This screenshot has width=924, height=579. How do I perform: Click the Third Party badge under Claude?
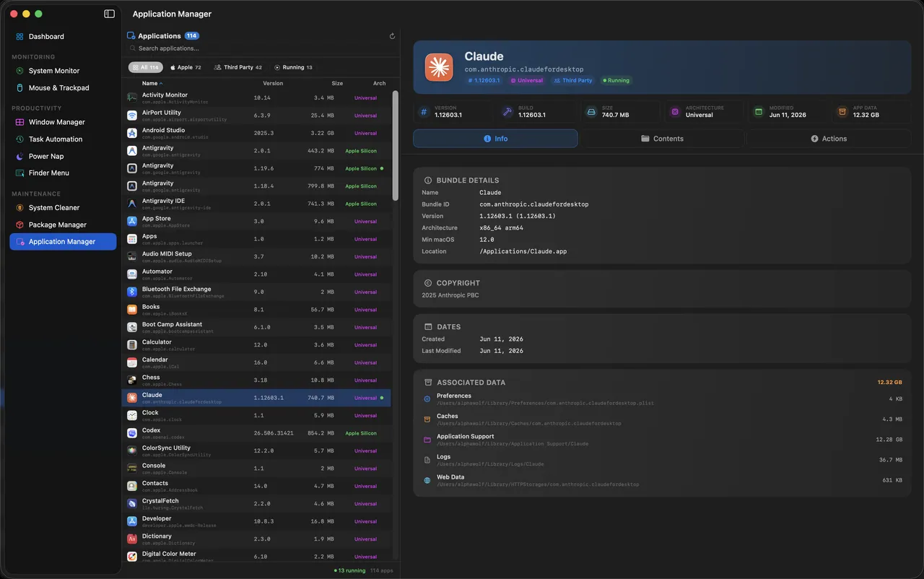point(573,81)
